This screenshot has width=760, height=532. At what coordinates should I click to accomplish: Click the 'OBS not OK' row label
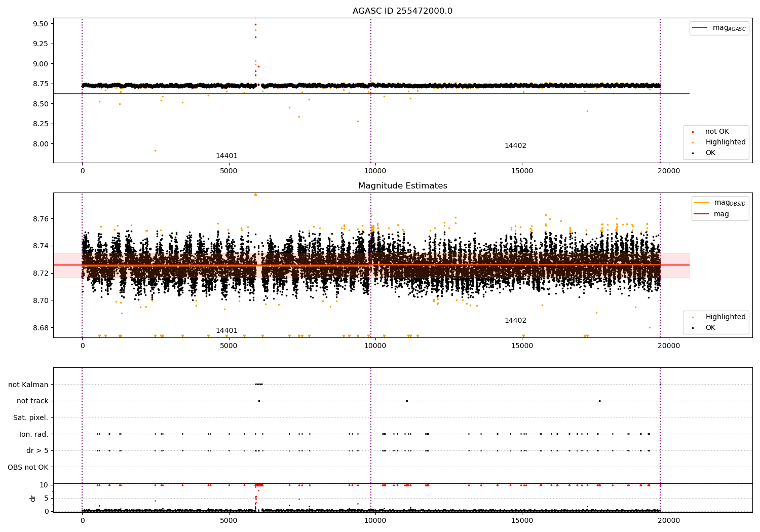(28, 467)
